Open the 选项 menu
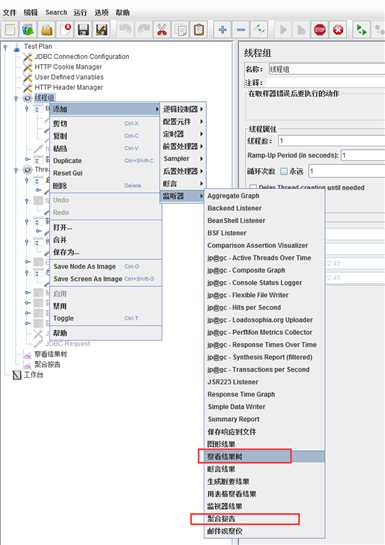The image size is (385, 545). coord(101,13)
